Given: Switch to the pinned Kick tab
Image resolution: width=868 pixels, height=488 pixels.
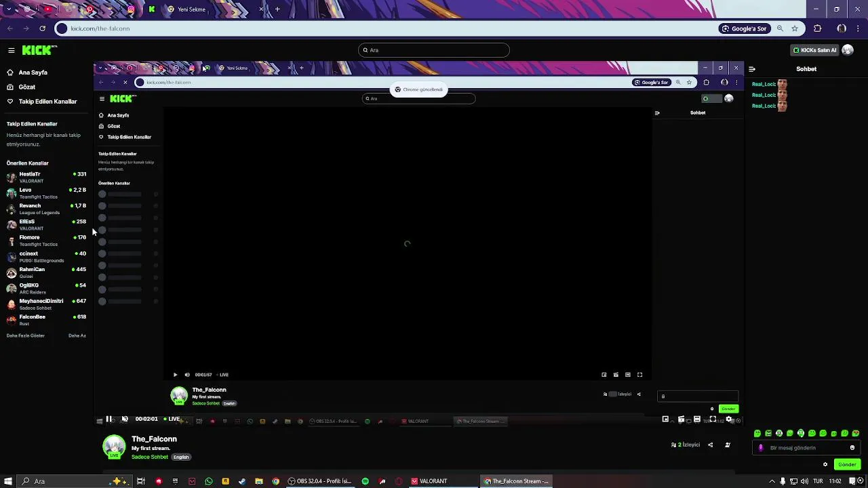Looking at the screenshot, I should tap(152, 9).
